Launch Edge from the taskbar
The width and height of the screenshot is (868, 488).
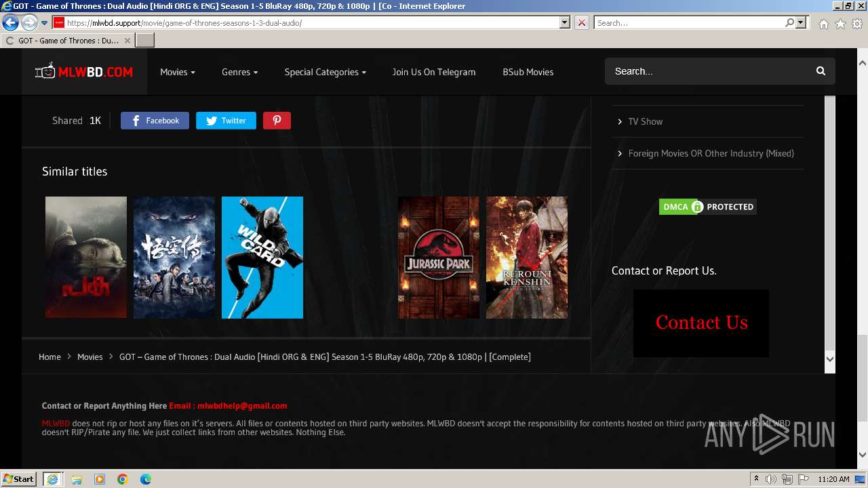point(146,479)
